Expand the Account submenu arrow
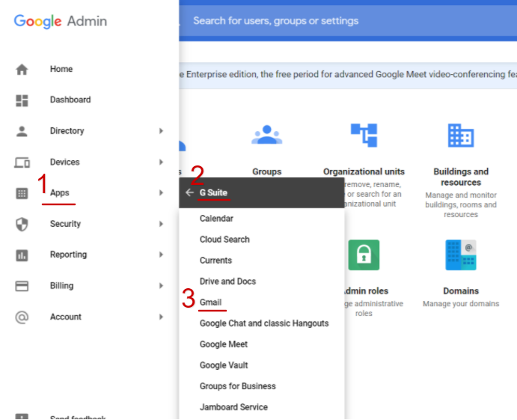Viewport: 517px width, 420px height. (161, 317)
